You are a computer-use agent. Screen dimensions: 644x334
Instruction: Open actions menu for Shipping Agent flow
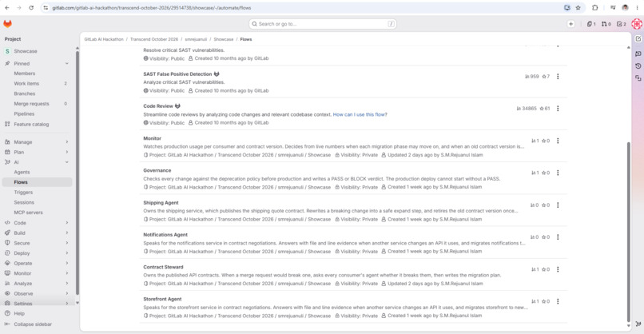pyautogui.click(x=558, y=205)
